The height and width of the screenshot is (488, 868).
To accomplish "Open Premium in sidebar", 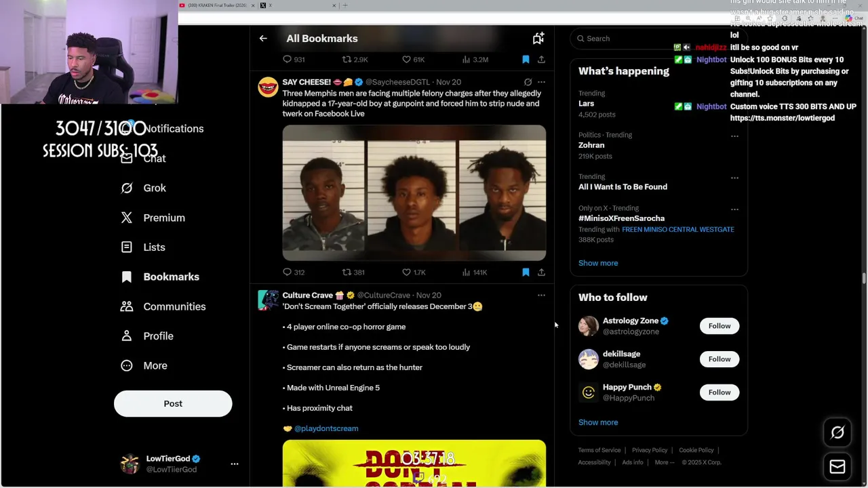I will pos(153,218).
